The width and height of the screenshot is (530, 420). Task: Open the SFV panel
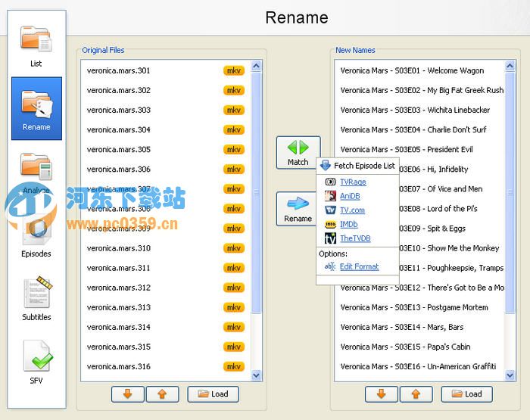pos(36,362)
